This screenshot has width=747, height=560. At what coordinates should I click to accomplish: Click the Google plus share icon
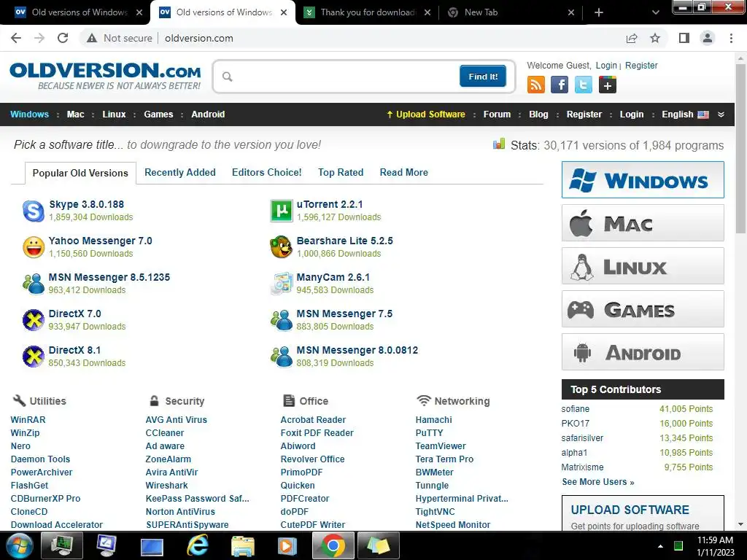(x=608, y=85)
